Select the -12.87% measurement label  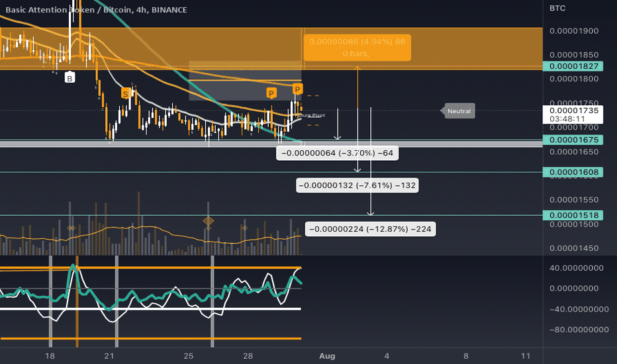pyautogui.click(x=370, y=229)
